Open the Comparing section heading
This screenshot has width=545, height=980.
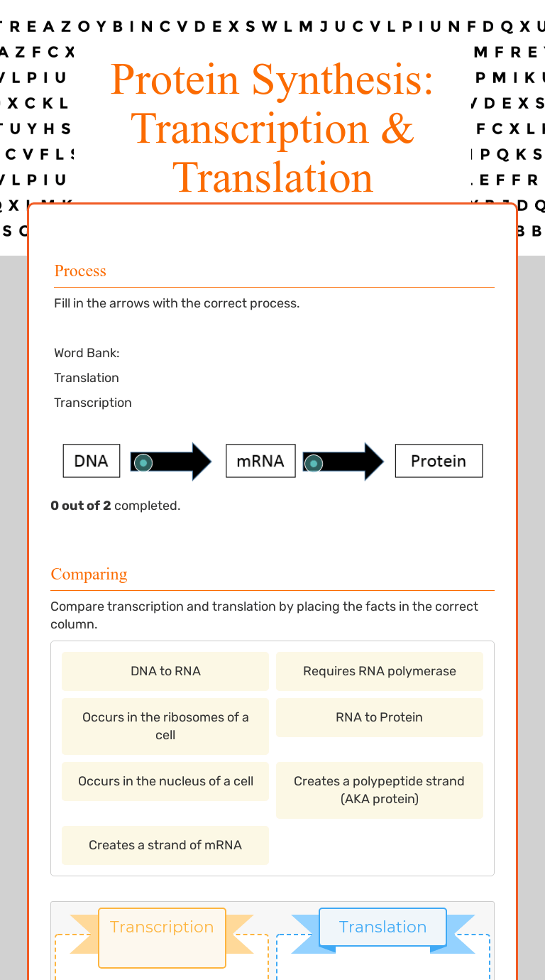tap(89, 575)
